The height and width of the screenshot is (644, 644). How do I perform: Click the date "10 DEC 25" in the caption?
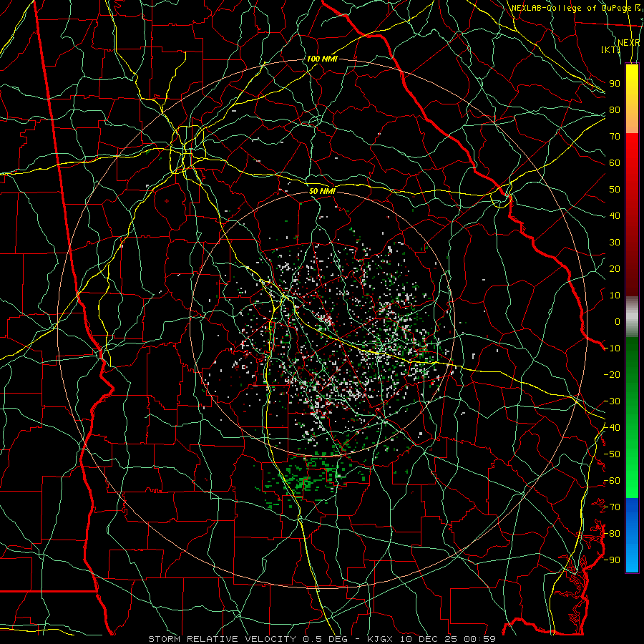pyautogui.click(x=429, y=639)
